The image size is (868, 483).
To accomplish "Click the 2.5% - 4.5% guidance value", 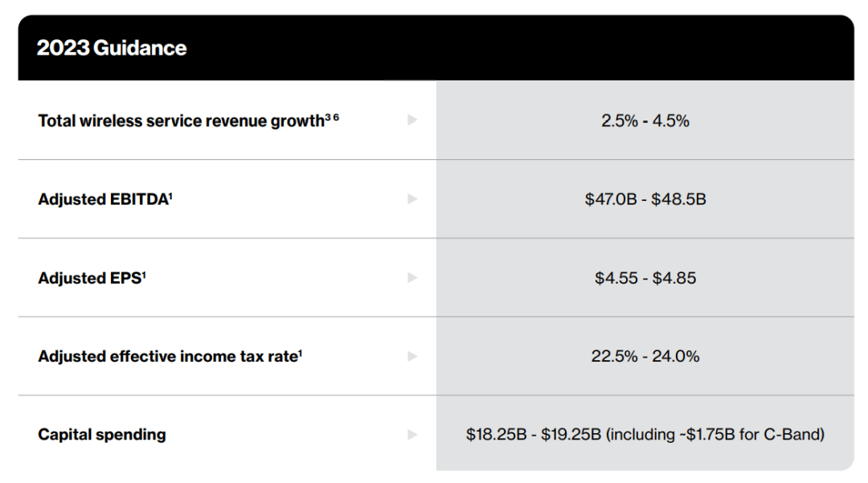I will tap(645, 121).
